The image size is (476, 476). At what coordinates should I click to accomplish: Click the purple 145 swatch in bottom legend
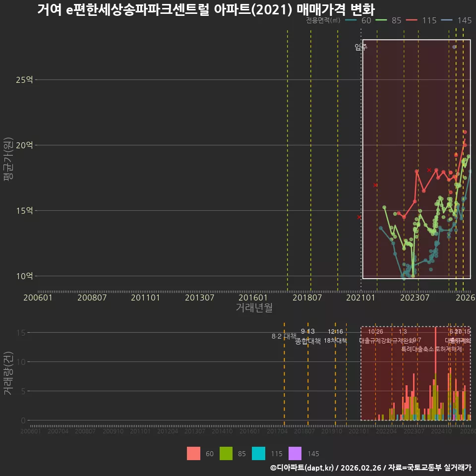[295, 454]
